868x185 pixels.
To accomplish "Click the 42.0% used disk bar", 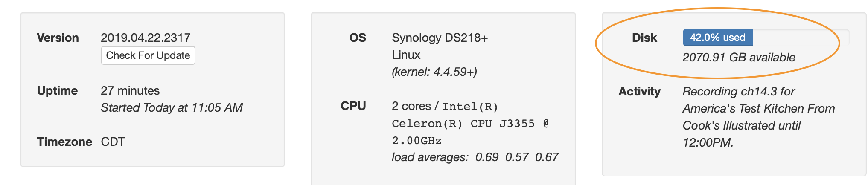I will (717, 38).
